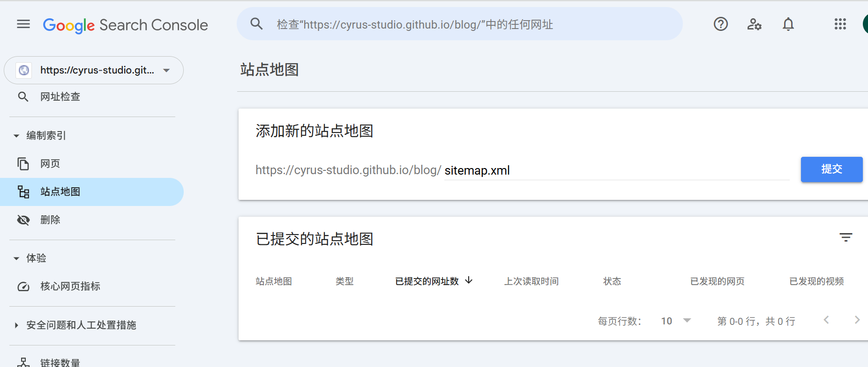Viewport: 868px width, 367px height.
Task: Focus the sitemap URL input field
Action: [617, 170]
